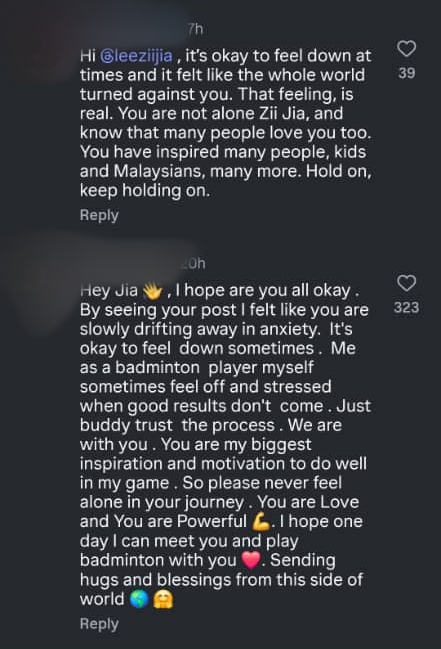This screenshot has width=441, height=649.
Task: Open the blurred avatar of the first commenter
Action: tap(39, 46)
